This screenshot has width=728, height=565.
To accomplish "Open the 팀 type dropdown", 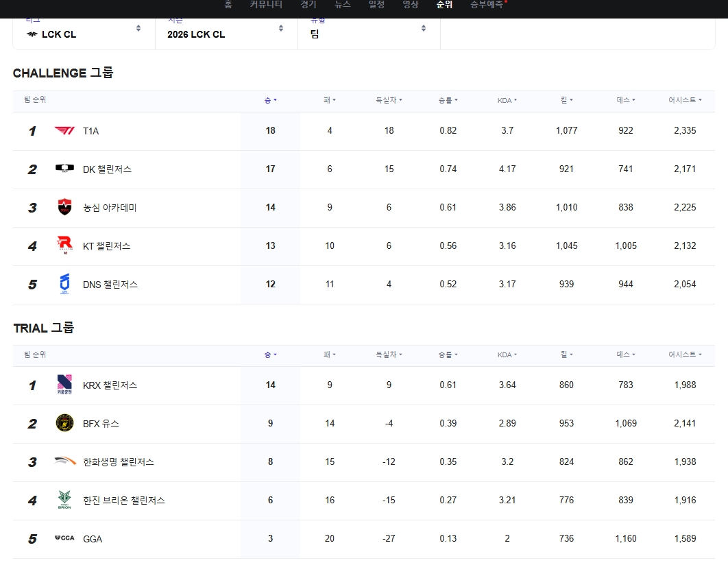I will coord(369,34).
